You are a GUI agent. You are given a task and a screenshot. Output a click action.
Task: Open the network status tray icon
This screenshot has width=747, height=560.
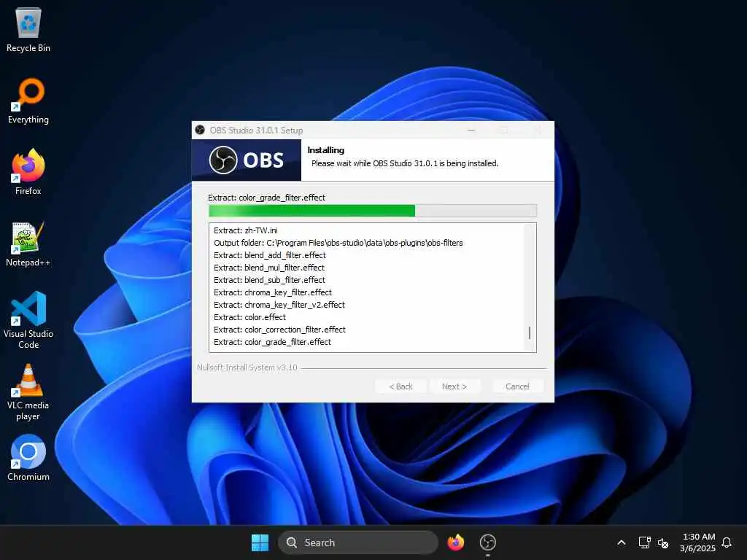point(644,542)
